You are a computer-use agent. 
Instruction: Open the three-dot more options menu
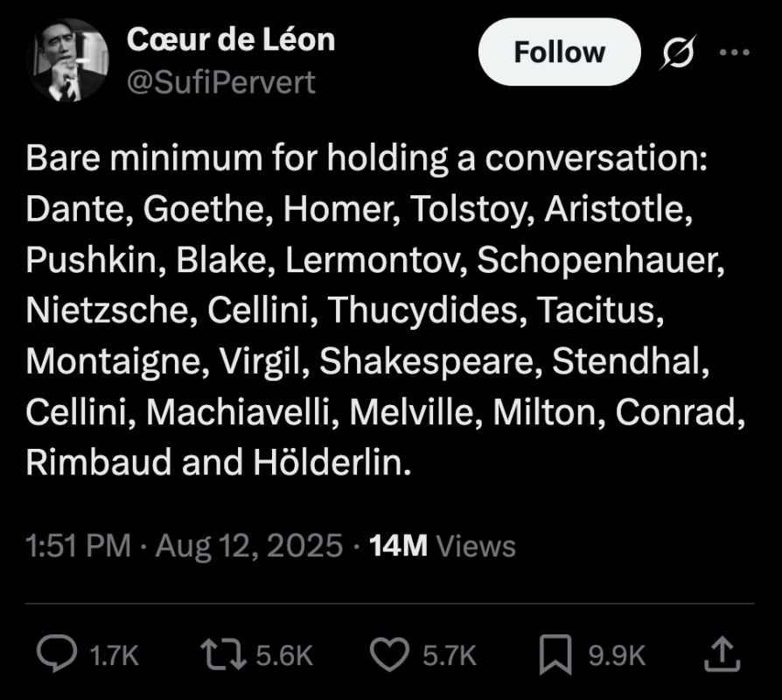pos(734,52)
